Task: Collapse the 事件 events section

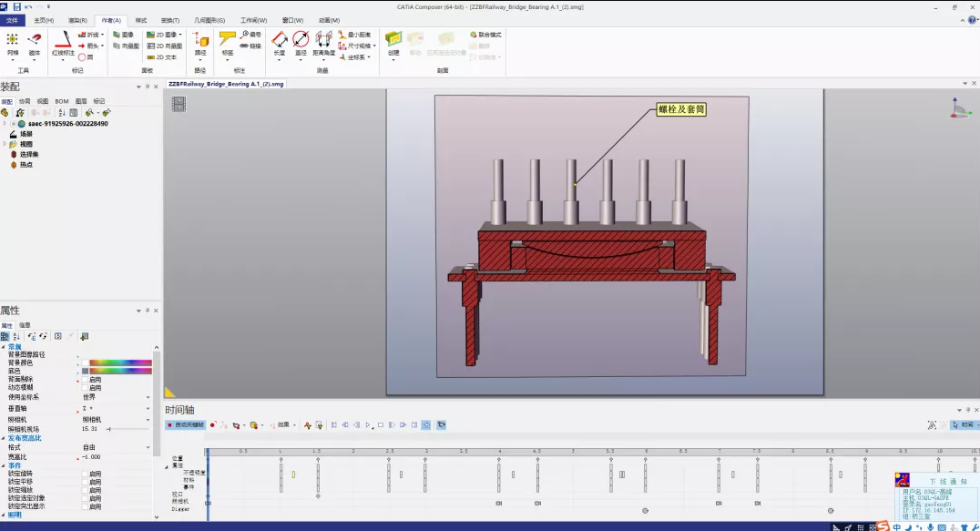Action: (x=3, y=465)
